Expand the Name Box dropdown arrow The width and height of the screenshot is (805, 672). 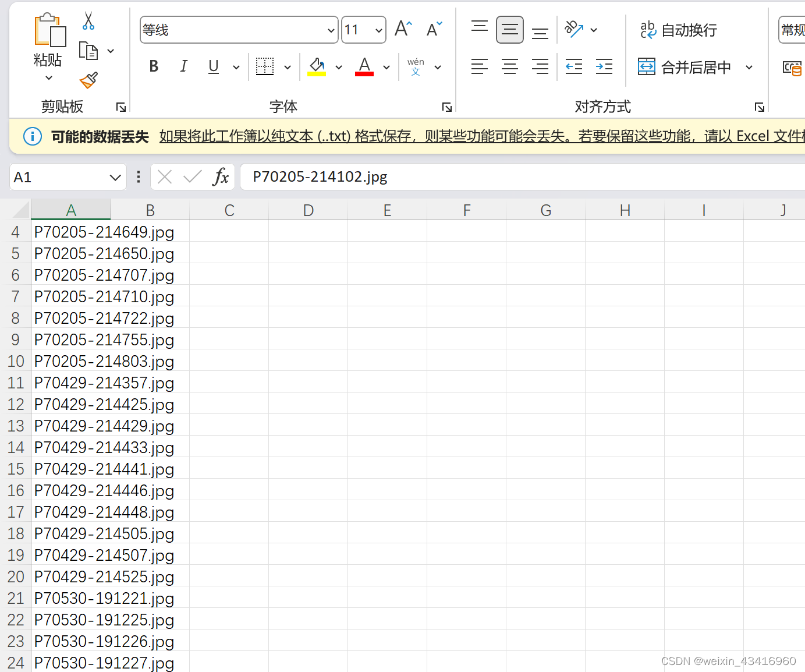[115, 178]
